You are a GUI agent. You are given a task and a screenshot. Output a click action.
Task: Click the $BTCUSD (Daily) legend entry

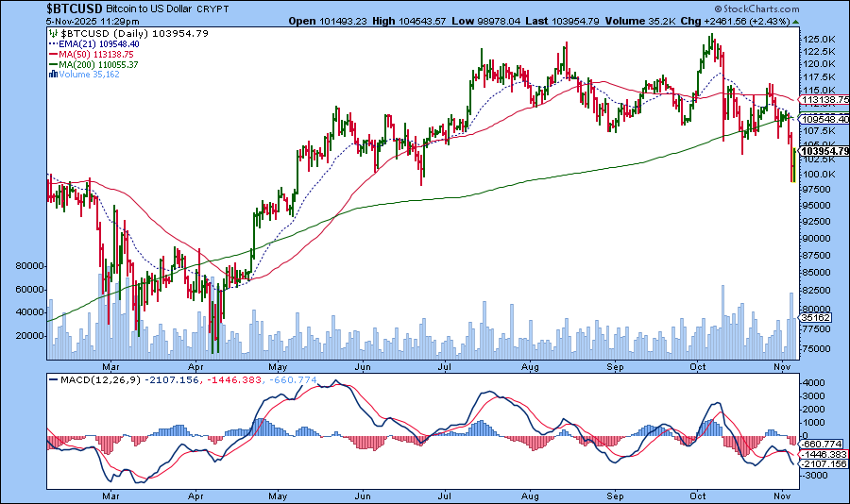click(104, 33)
